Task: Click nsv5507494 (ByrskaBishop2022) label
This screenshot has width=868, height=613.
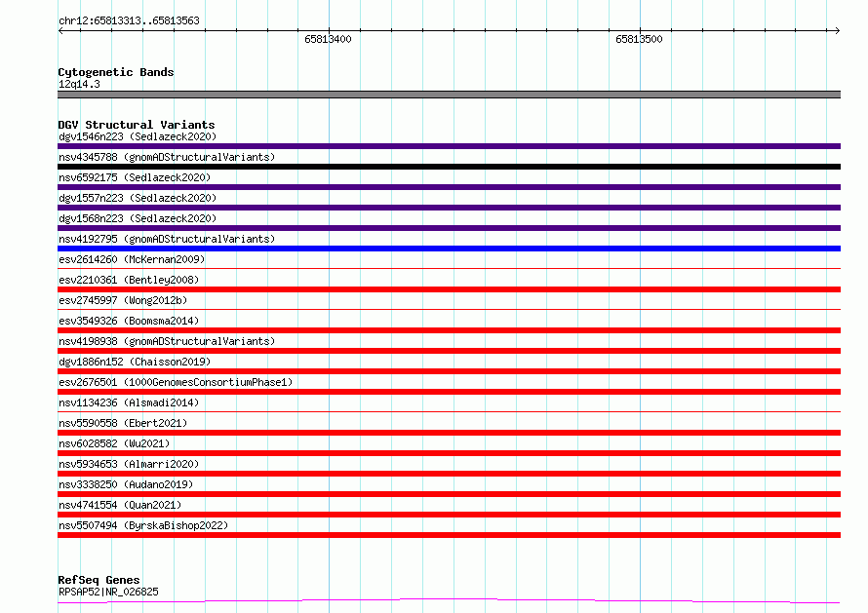Action: click(143, 525)
